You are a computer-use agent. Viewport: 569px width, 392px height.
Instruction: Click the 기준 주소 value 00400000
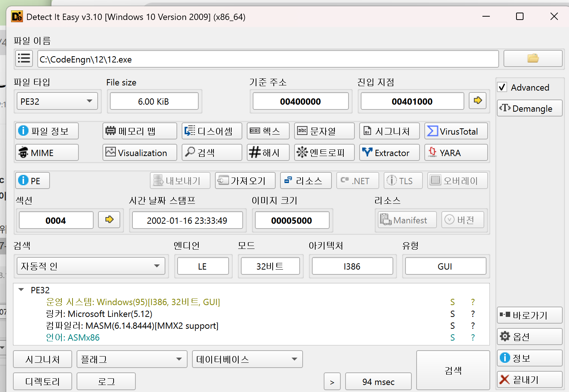click(x=300, y=101)
